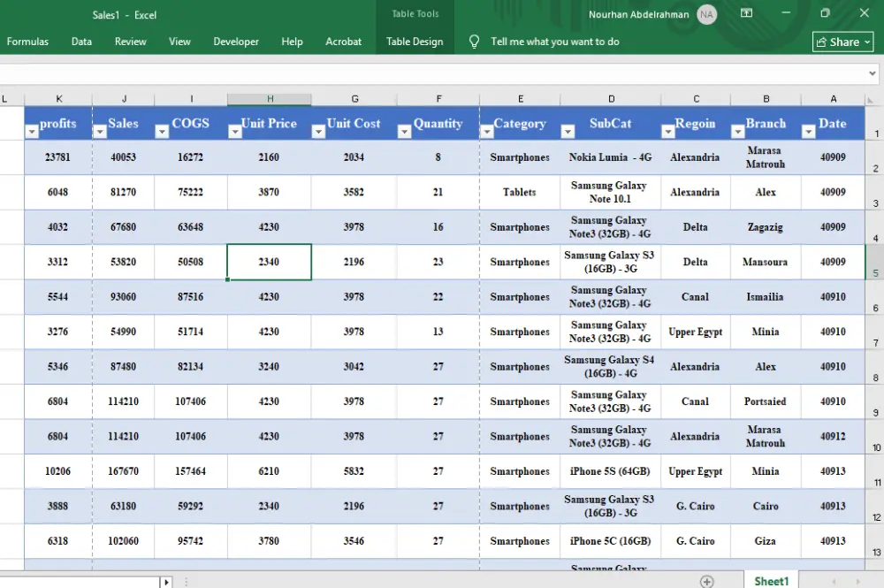Open the Date filter dropdown
This screenshot has height=588, width=884.
click(x=809, y=132)
